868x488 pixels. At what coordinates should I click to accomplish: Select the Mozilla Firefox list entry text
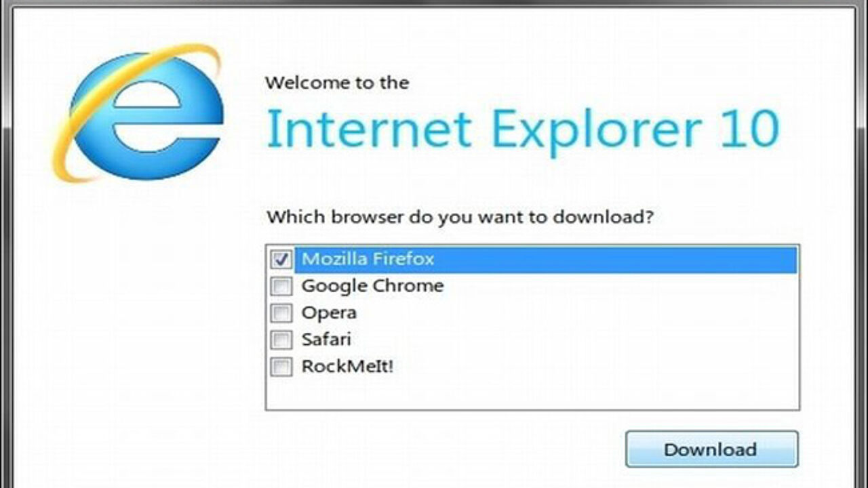[x=368, y=259]
